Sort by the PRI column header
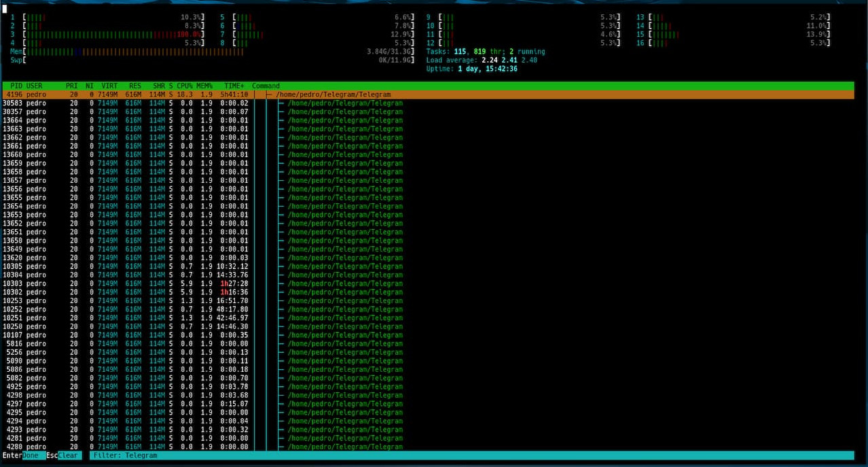Screen dimensions: 868x467 point(71,86)
